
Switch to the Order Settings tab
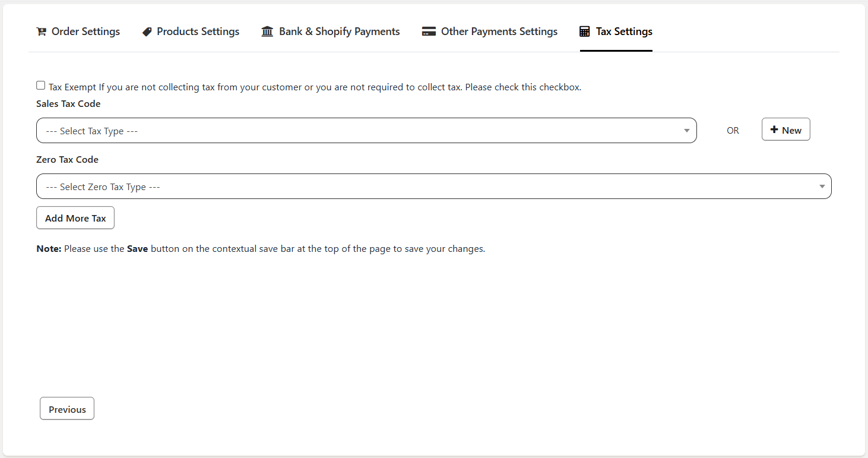85,32
